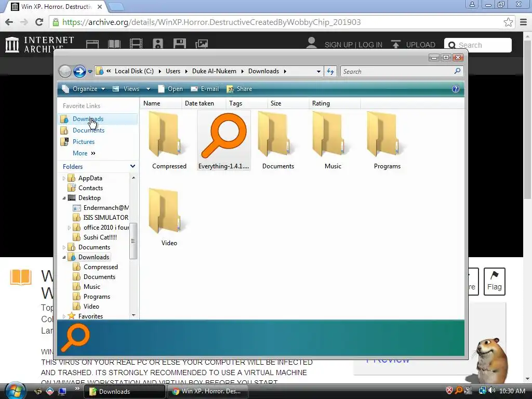Open the Organize dropdown menu

point(84,89)
